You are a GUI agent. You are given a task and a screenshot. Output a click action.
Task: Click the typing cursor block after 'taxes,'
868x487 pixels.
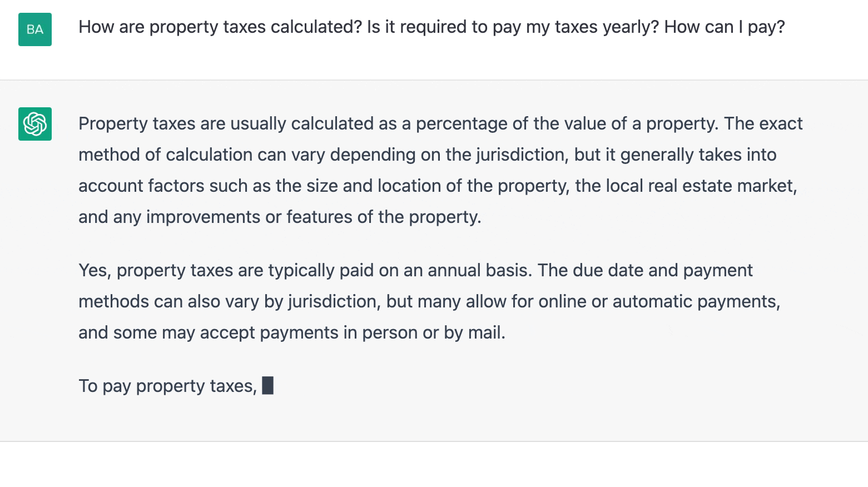pyautogui.click(x=267, y=385)
